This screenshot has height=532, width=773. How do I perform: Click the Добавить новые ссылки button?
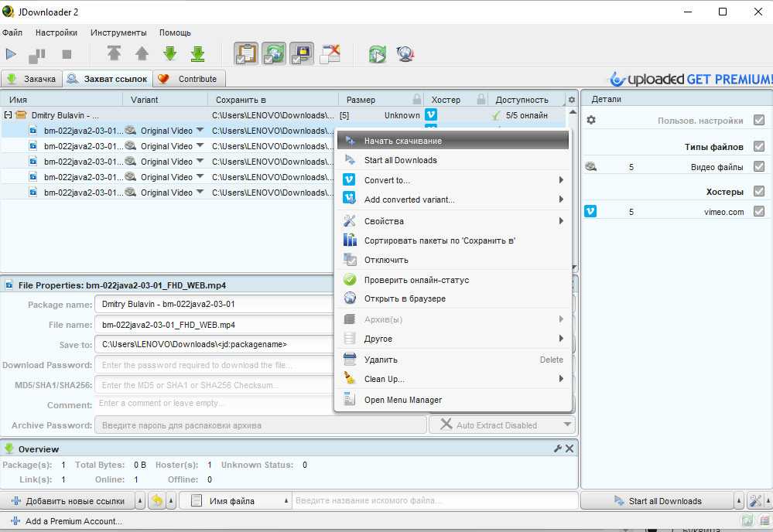tap(68, 501)
